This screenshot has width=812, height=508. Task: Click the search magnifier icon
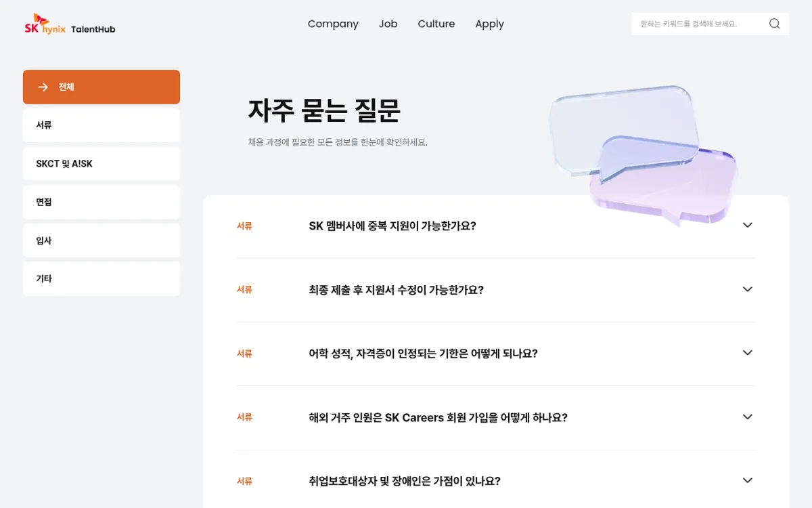[x=775, y=24]
